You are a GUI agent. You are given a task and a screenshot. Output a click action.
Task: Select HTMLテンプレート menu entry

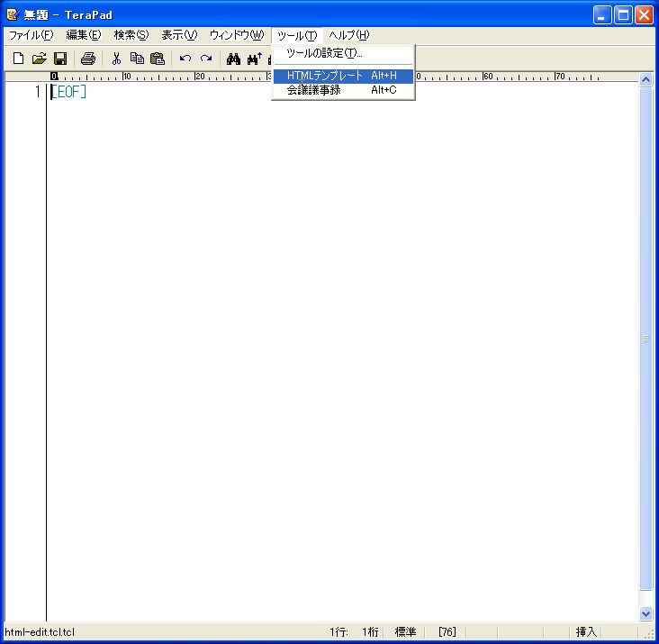click(343, 76)
